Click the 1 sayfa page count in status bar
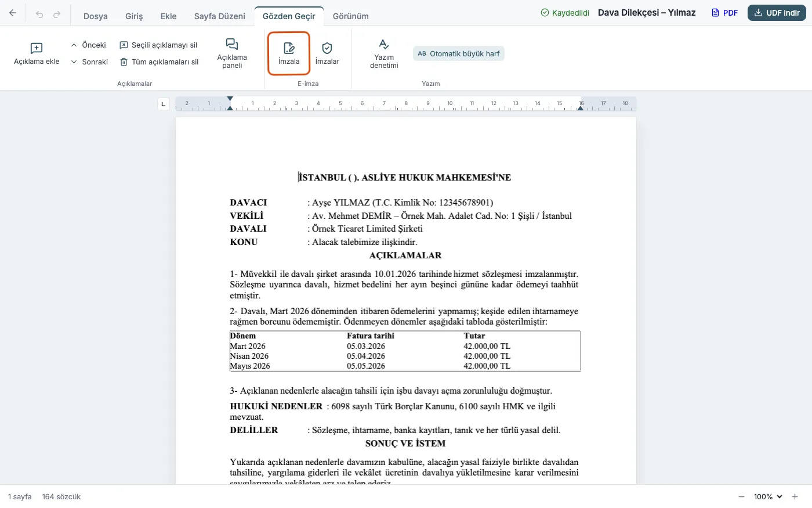Screen dimensions: 812x508 pyautogui.click(x=20, y=497)
